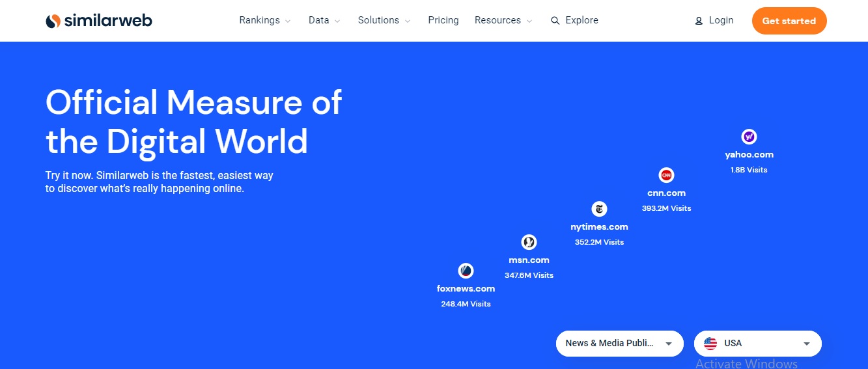Click the Explore search magnifier icon
Viewport: 868px width, 369px height.
click(x=555, y=21)
